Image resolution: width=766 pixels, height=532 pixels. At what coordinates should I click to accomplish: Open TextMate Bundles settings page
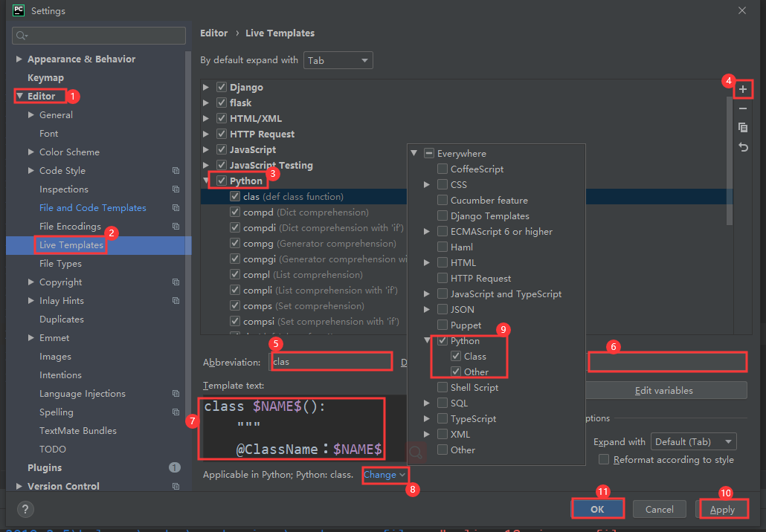point(78,430)
